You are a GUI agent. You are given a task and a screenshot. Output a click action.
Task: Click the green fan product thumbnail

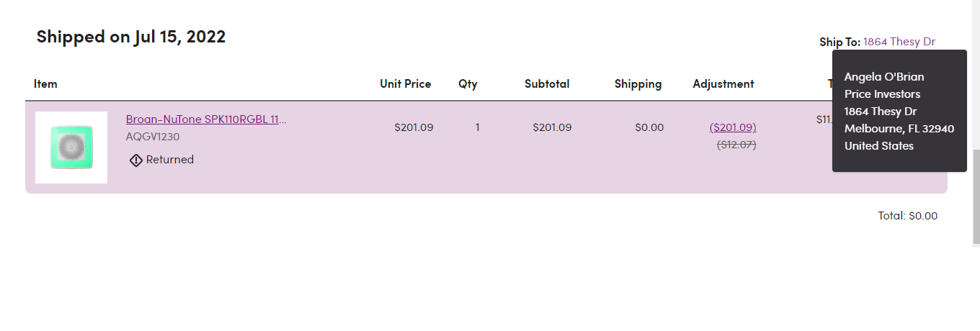tap(71, 148)
